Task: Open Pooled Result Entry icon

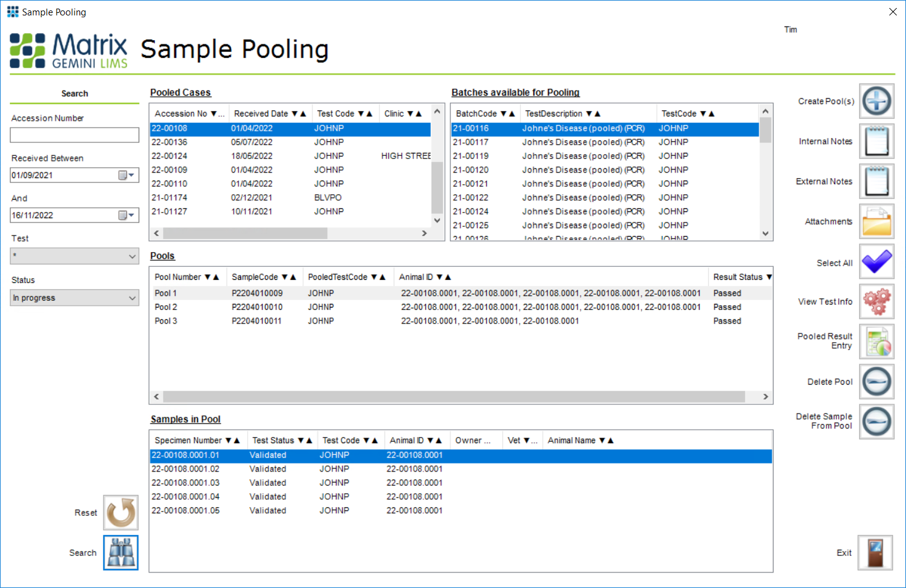Action: click(876, 341)
